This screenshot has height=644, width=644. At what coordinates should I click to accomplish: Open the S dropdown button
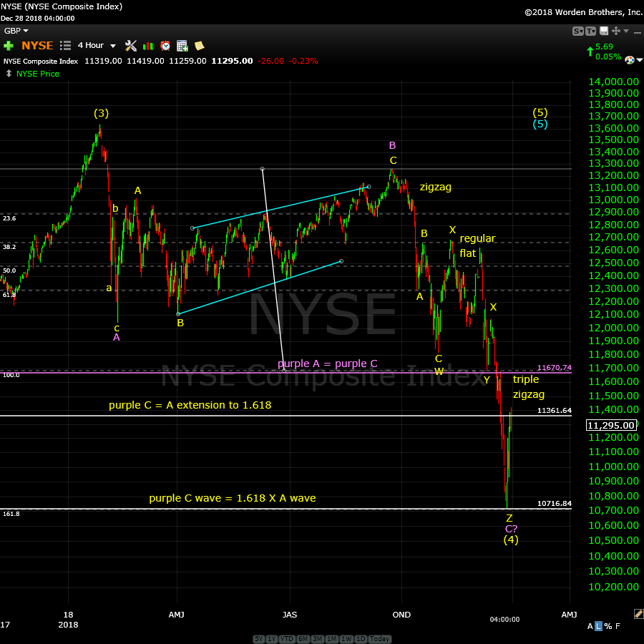tap(578, 31)
